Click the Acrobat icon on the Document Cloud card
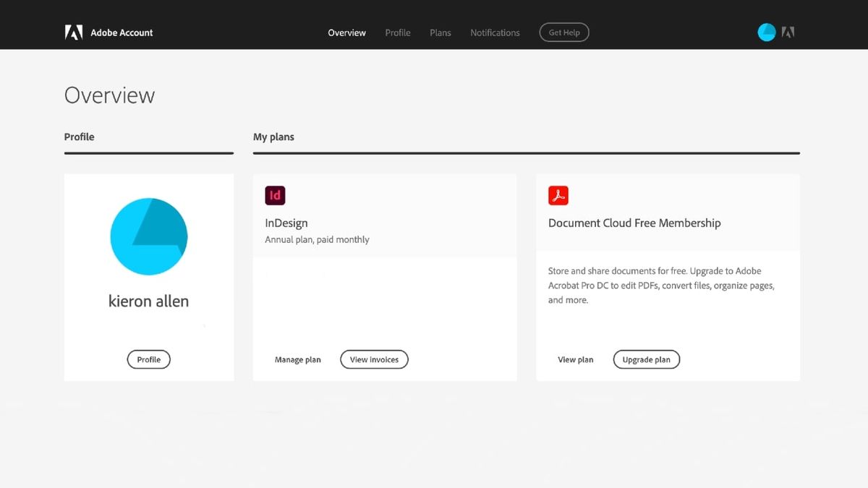 (558, 195)
